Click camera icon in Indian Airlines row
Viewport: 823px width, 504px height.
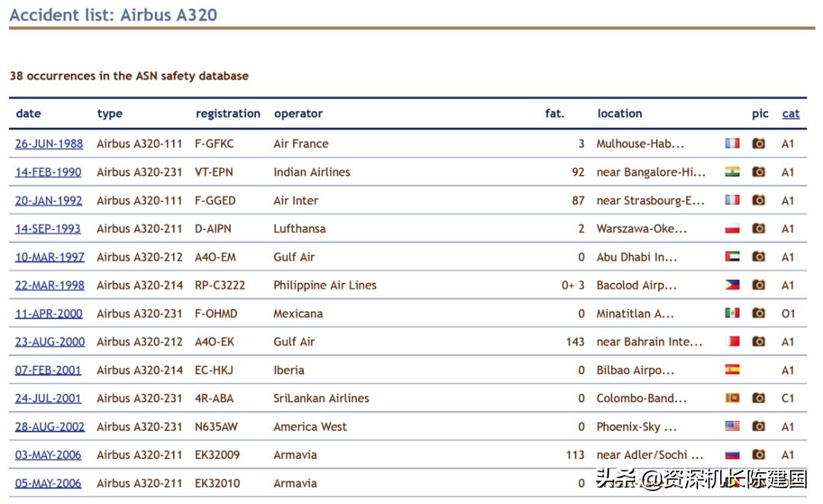click(x=758, y=172)
